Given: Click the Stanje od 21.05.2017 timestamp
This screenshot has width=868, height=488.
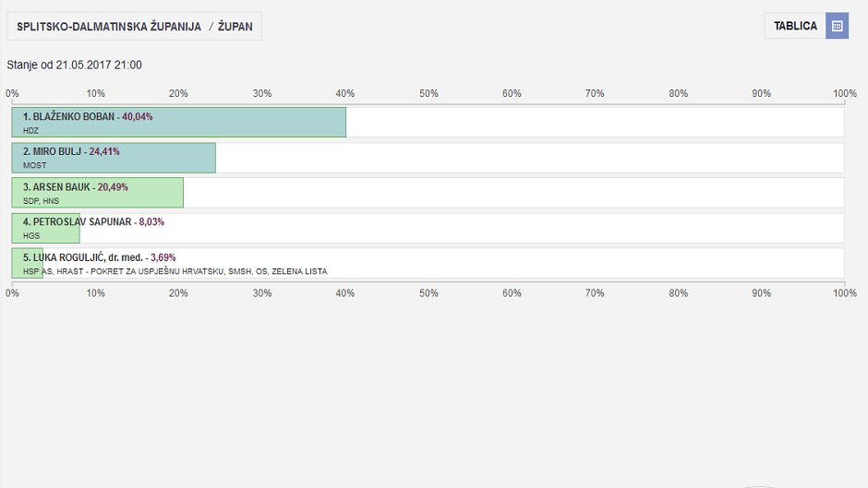Looking at the screenshot, I should coord(75,65).
